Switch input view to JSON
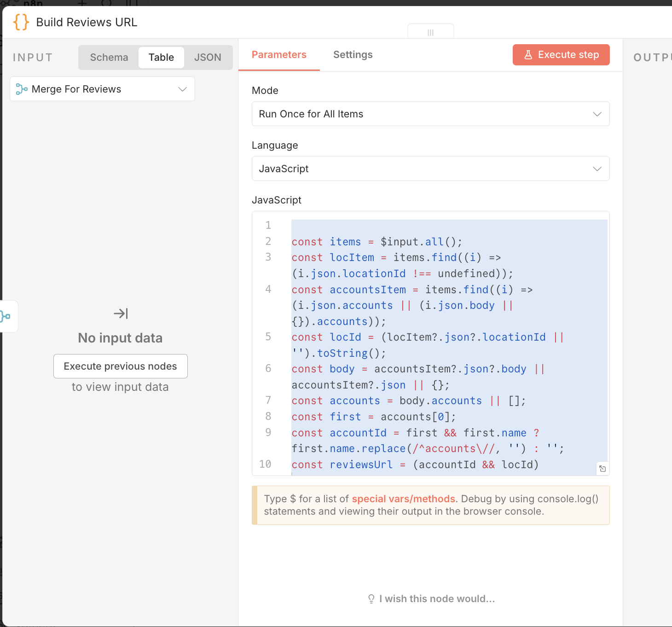Screen dimensions: 672x627 208,58
